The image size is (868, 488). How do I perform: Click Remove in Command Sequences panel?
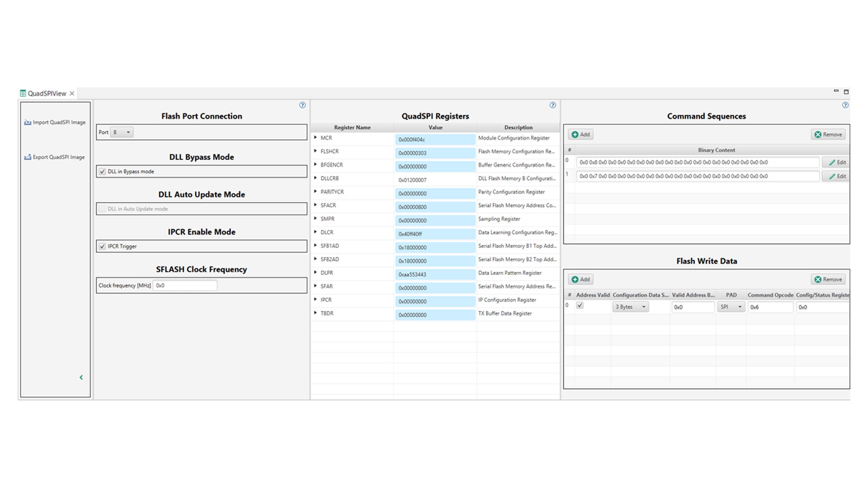point(828,134)
